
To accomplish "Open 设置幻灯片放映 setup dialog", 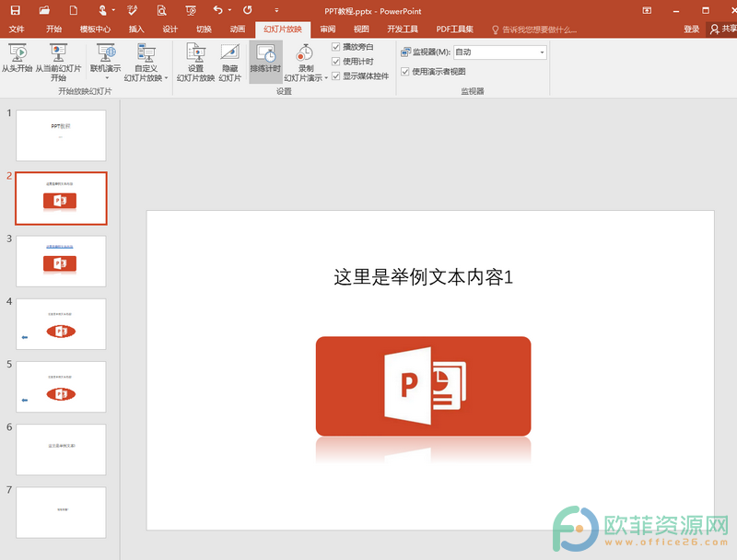I will (x=195, y=62).
